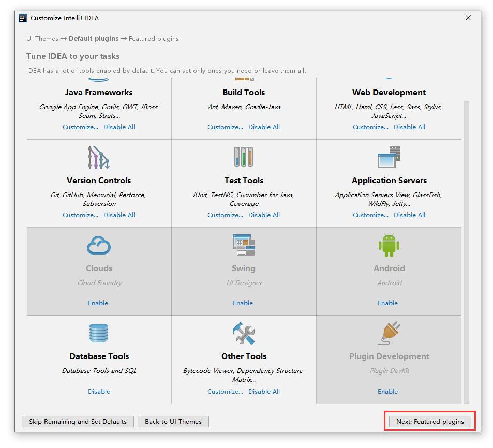Click the plugin list vertical scrollbar
493x448 pixels.
pyautogui.click(x=467, y=248)
